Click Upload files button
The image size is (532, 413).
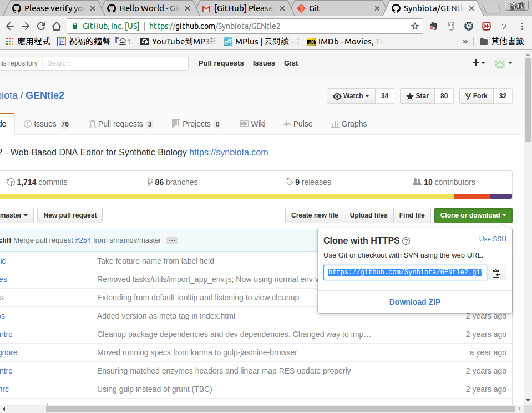[x=368, y=215]
